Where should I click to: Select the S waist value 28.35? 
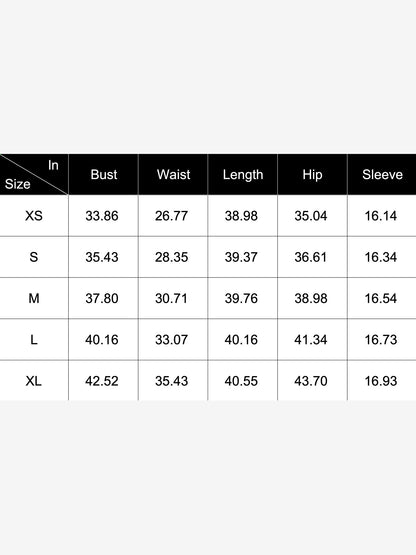(x=171, y=257)
